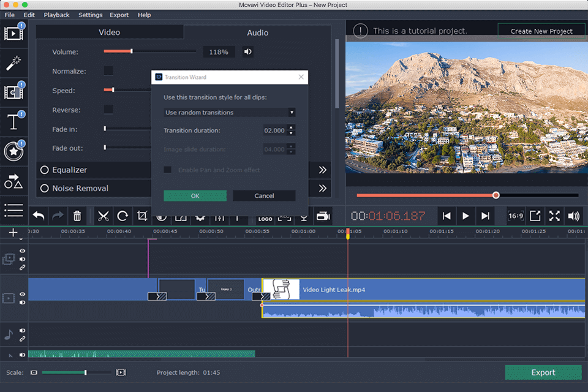The height and width of the screenshot is (392, 588).
Task: Open the transition style dropdown
Action: point(230,113)
